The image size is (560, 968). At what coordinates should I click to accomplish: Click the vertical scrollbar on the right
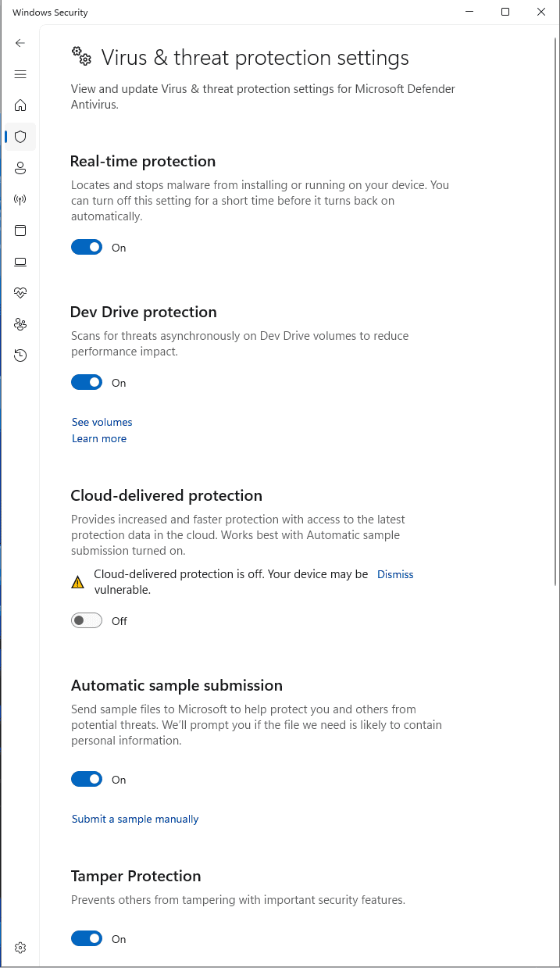pyautogui.click(x=555, y=313)
